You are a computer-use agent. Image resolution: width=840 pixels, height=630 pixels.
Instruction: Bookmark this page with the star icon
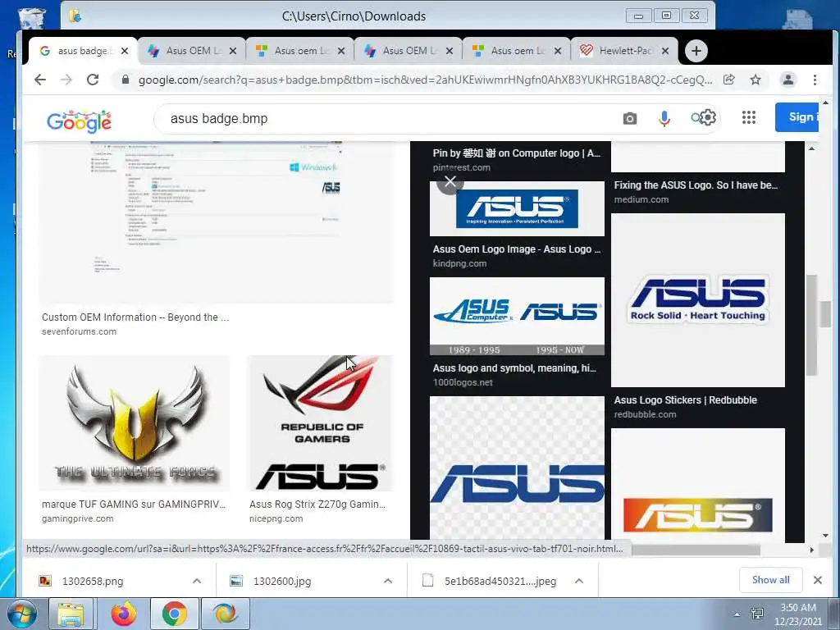(x=756, y=80)
